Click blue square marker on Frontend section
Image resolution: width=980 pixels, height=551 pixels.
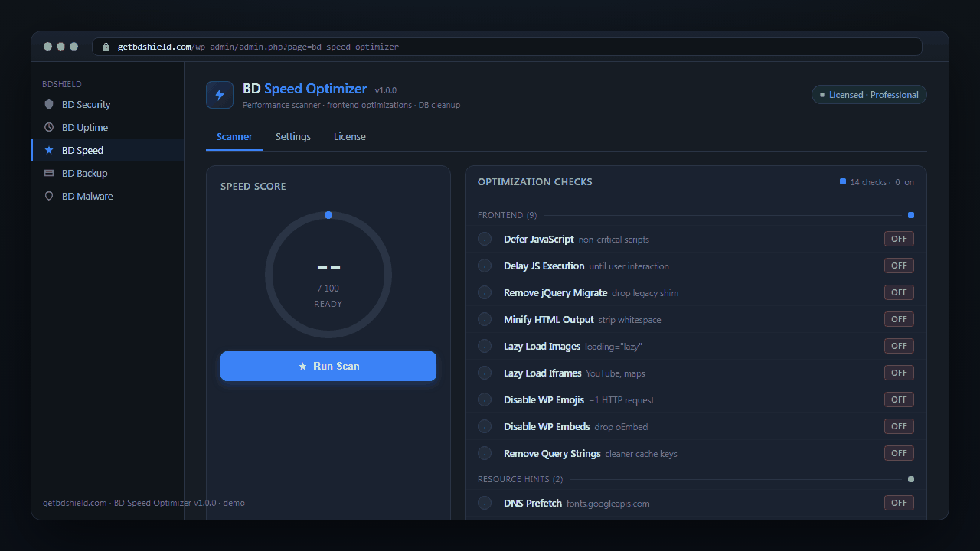pyautogui.click(x=911, y=215)
